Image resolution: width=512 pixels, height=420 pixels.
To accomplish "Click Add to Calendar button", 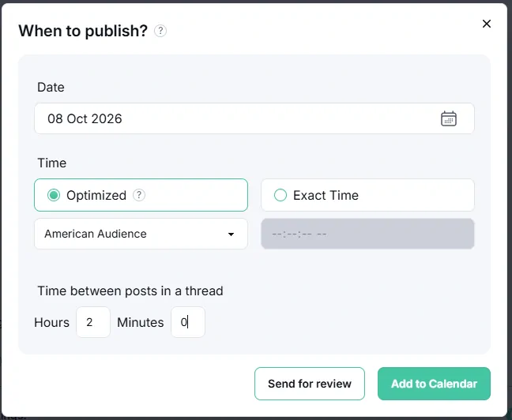I will (x=434, y=384).
